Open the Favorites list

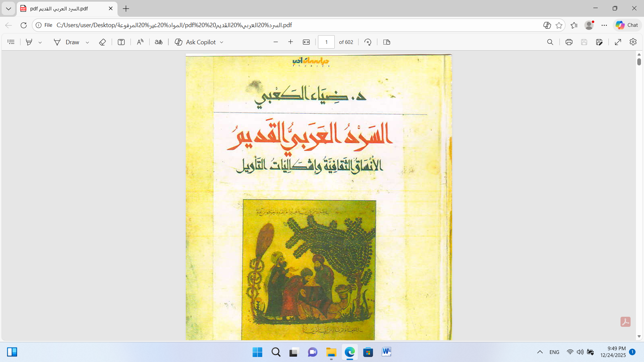tap(574, 25)
